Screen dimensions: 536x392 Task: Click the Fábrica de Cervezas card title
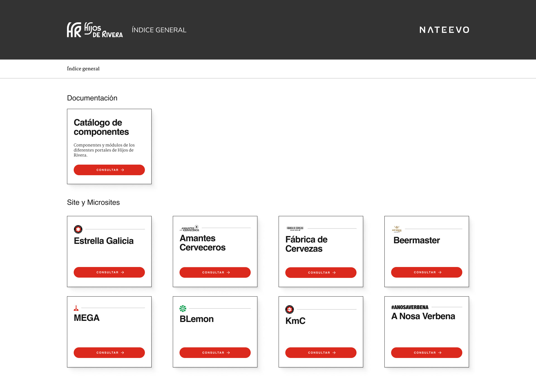coord(306,244)
